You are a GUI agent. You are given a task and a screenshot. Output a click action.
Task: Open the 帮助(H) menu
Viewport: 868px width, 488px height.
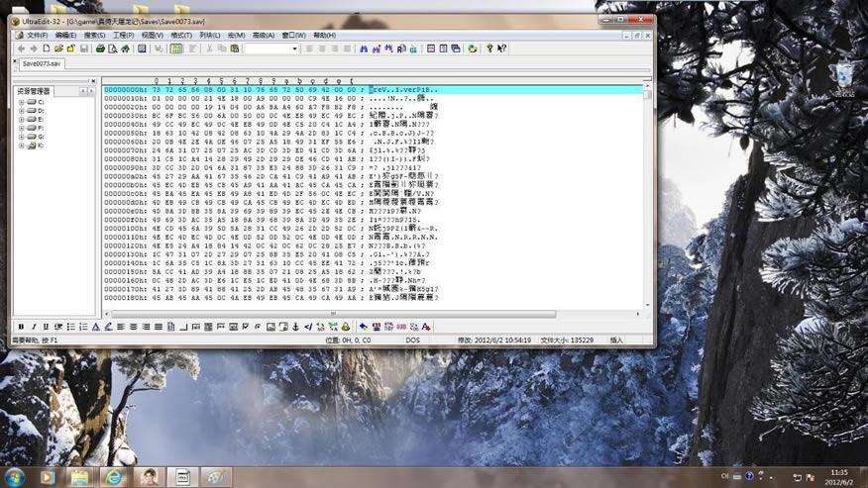(324, 35)
